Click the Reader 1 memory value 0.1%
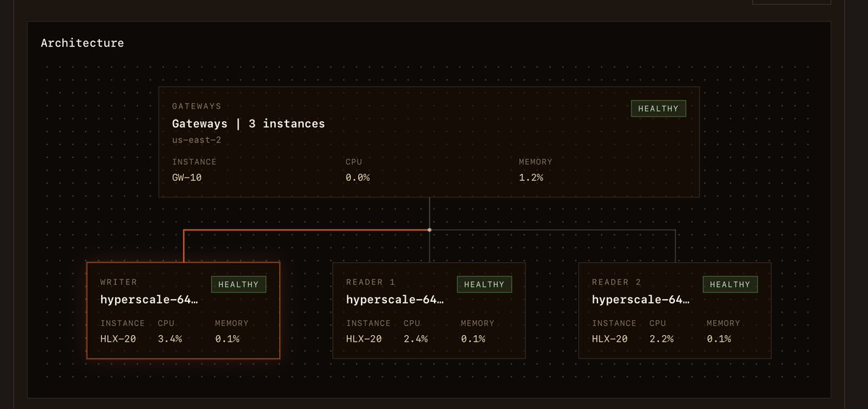This screenshot has width=868, height=409. [x=473, y=339]
